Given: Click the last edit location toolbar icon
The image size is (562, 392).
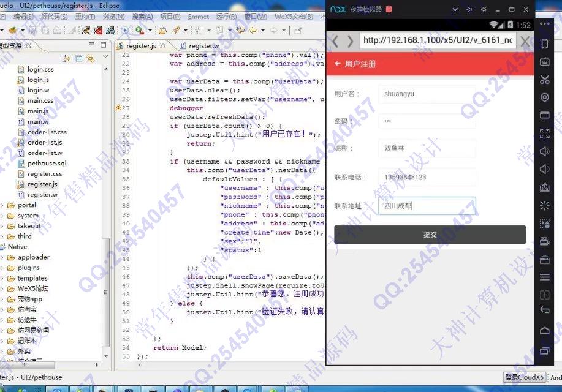Looking at the screenshot, I should coord(240,31).
